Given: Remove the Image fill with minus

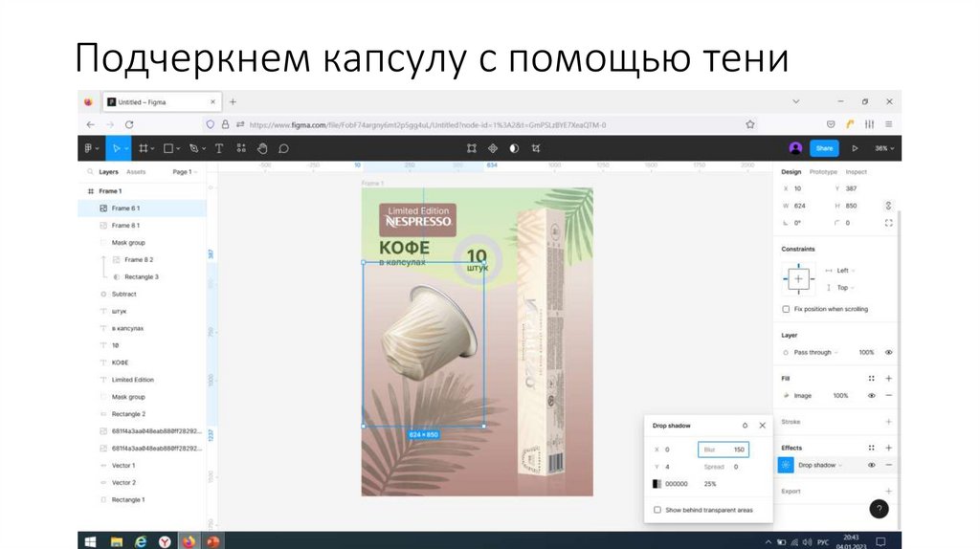Looking at the screenshot, I should click(888, 395).
